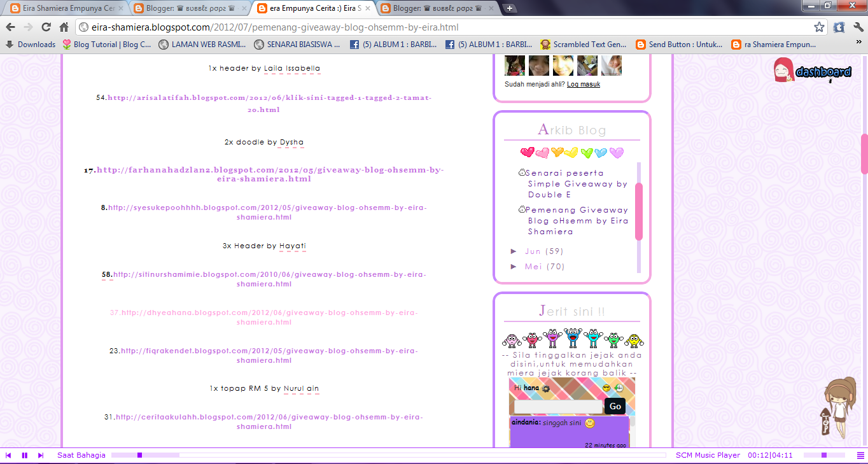This screenshot has height=464, width=868.
Task: Open Send Button bookmark
Action: click(679, 45)
